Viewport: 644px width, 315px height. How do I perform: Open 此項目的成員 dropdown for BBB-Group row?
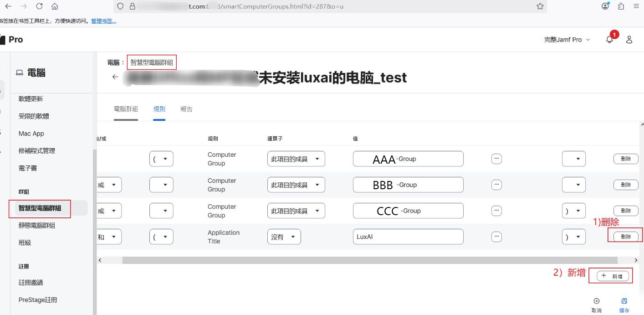tap(296, 185)
